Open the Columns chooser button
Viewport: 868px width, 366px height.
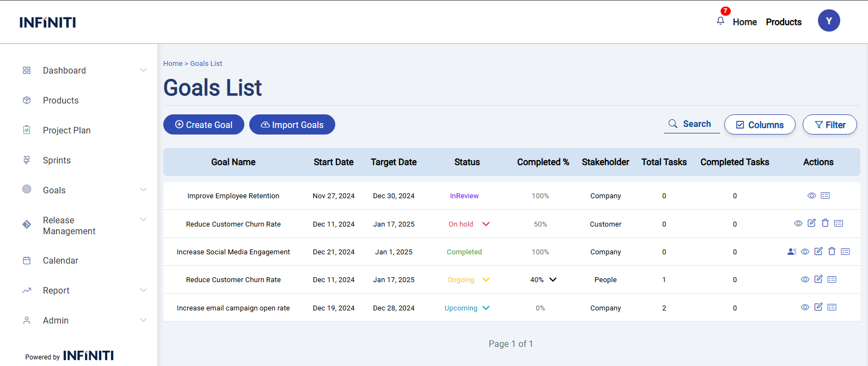point(759,125)
